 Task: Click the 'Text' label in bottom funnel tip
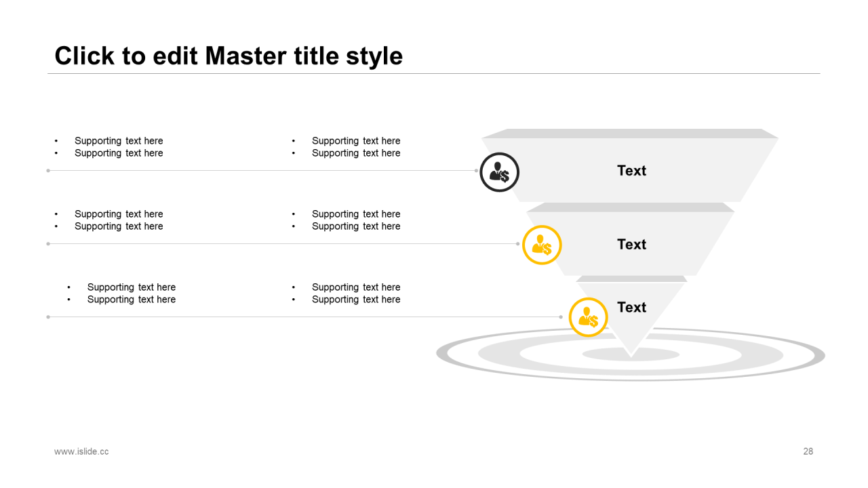point(631,308)
